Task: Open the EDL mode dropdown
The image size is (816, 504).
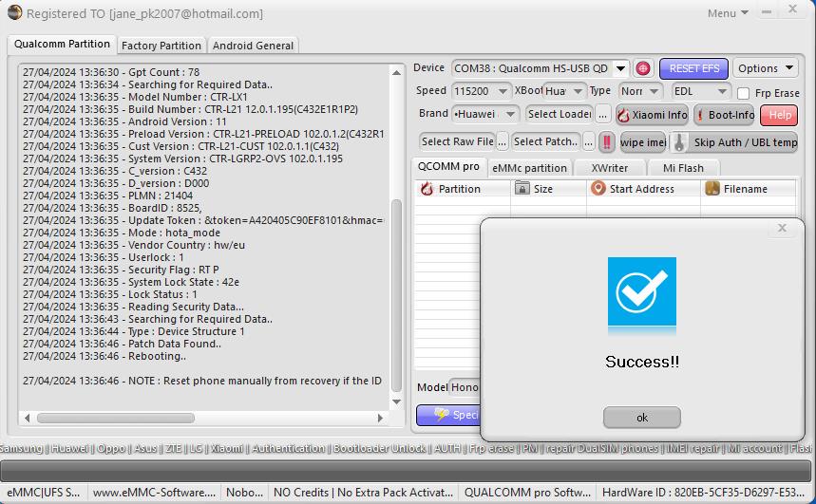Action: pos(700,91)
